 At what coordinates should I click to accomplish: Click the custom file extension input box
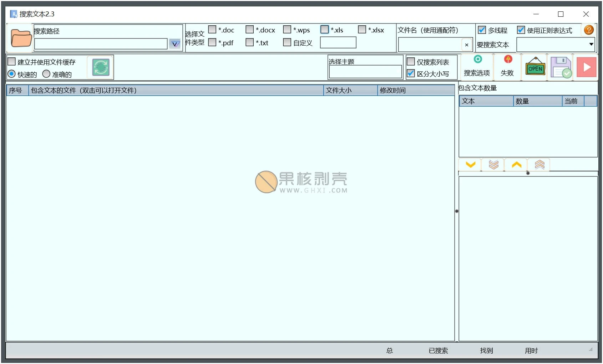click(x=338, y=42)
